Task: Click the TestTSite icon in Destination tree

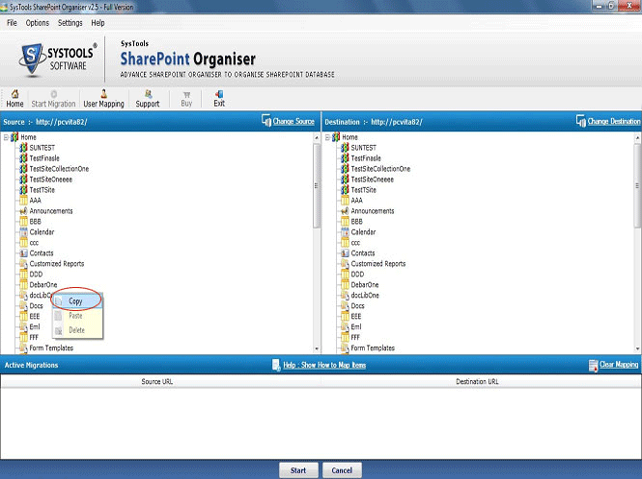Action: 345,190
